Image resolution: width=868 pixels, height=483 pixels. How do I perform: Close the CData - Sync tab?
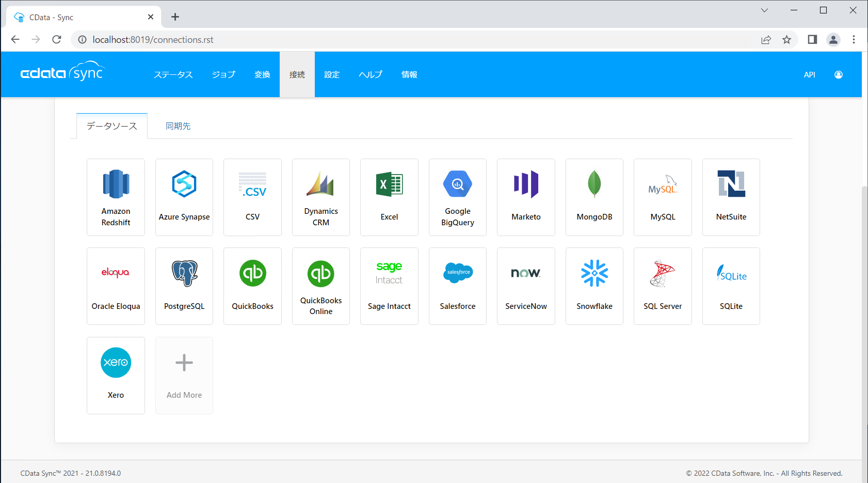point(151,17)
